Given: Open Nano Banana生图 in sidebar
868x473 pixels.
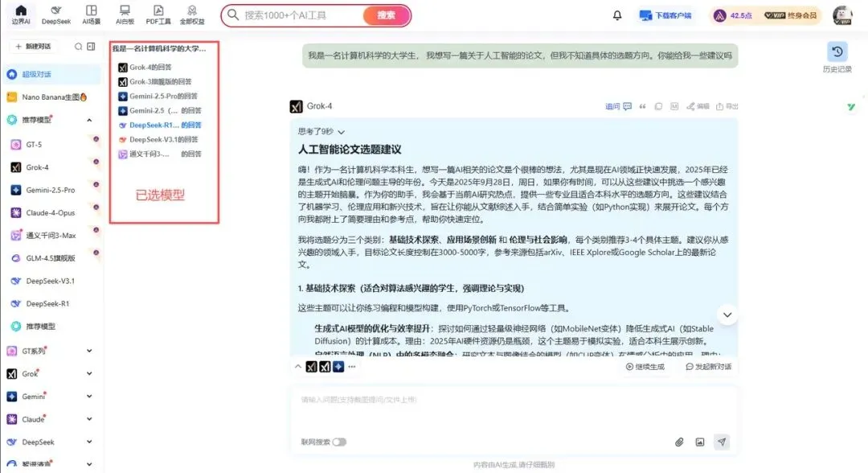Looking at the screenshot, I should 52,97.
